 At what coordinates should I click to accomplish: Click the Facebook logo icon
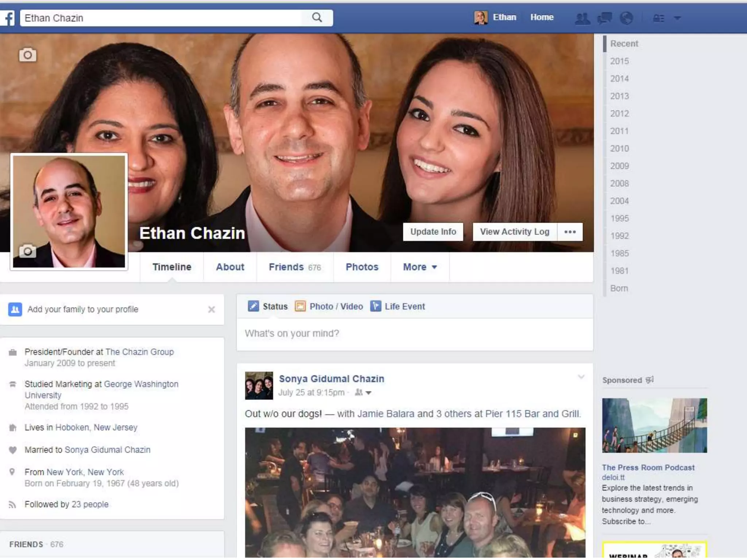coord(8,18)
